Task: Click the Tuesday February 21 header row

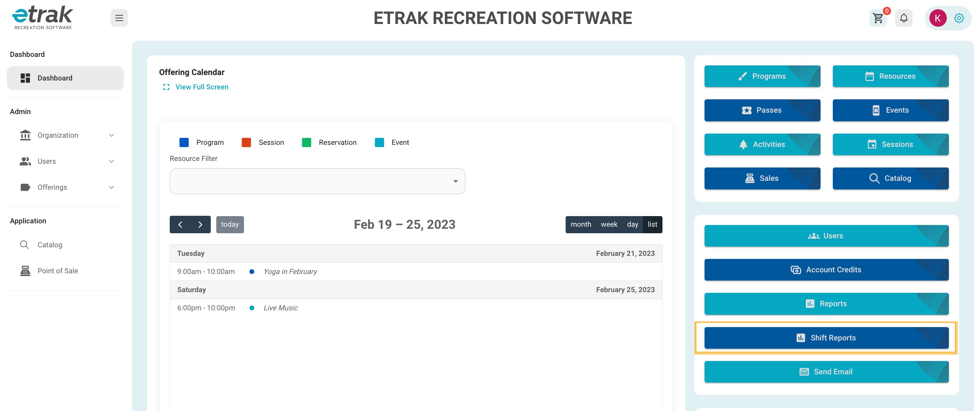Action: [x=416, y=254]
